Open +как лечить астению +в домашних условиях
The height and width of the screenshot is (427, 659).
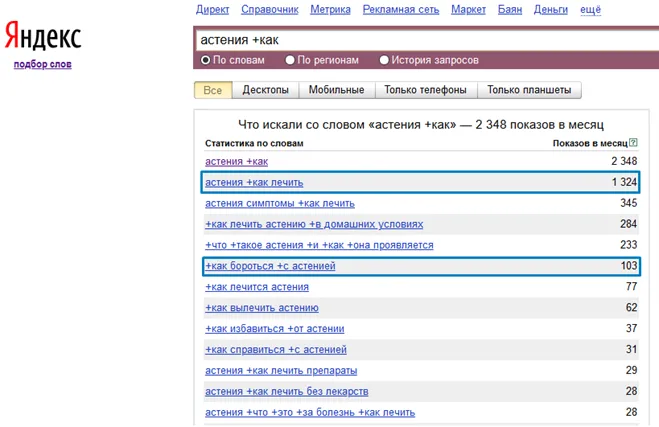314,224
